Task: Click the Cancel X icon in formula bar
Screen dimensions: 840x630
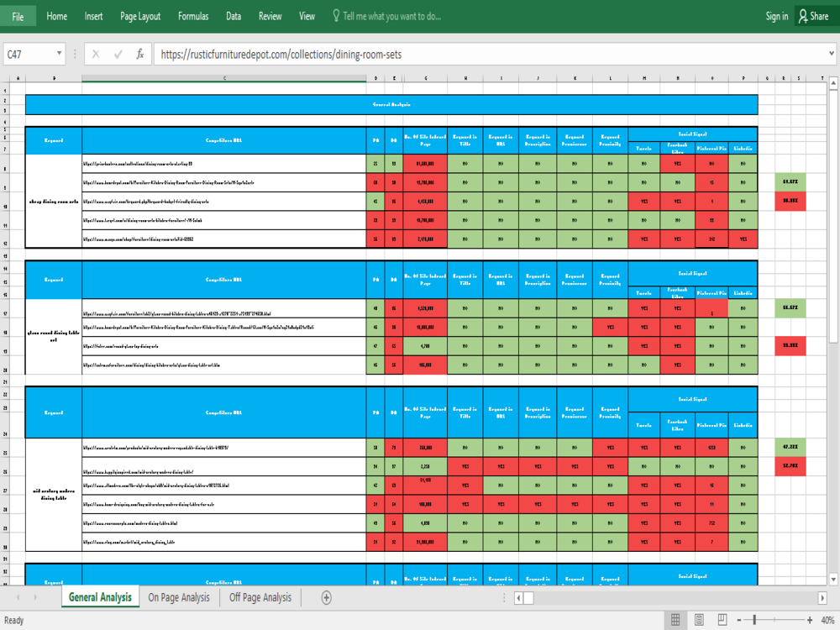Action: pos(97,54)
